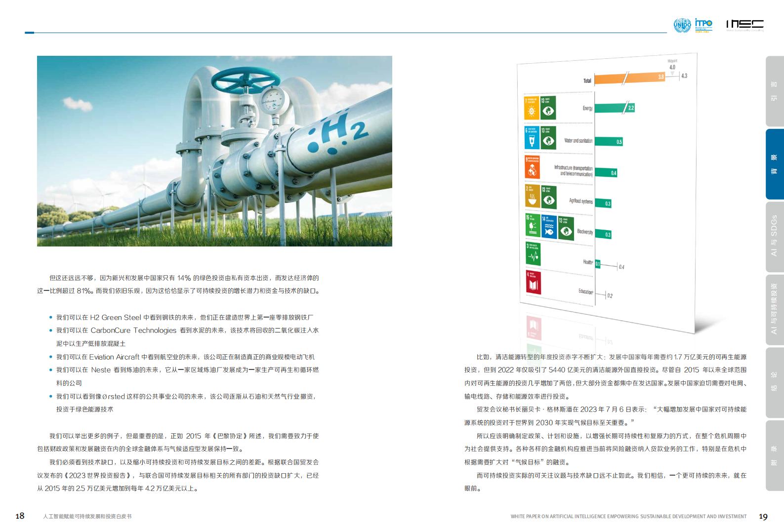Click the SDG 15 life on land icon
Viewport: 784px width, 532px height.
coord(533,225)
